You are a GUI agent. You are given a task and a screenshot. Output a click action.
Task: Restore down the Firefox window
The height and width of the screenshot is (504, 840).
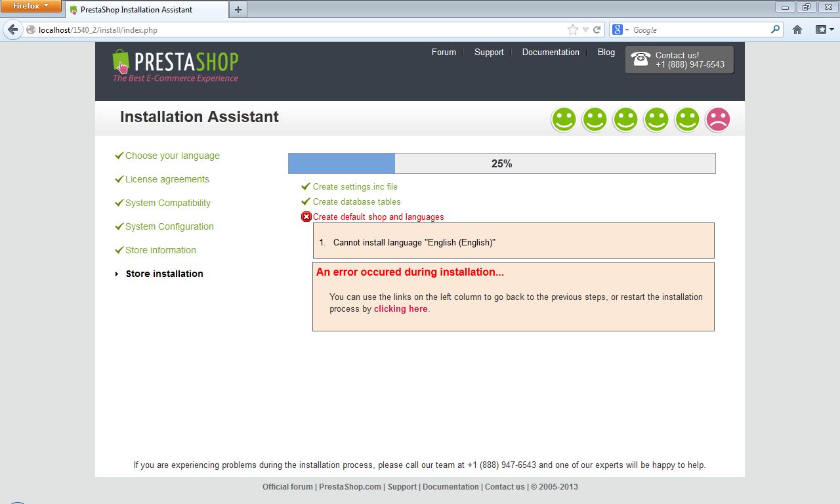(x=805, y=7)
